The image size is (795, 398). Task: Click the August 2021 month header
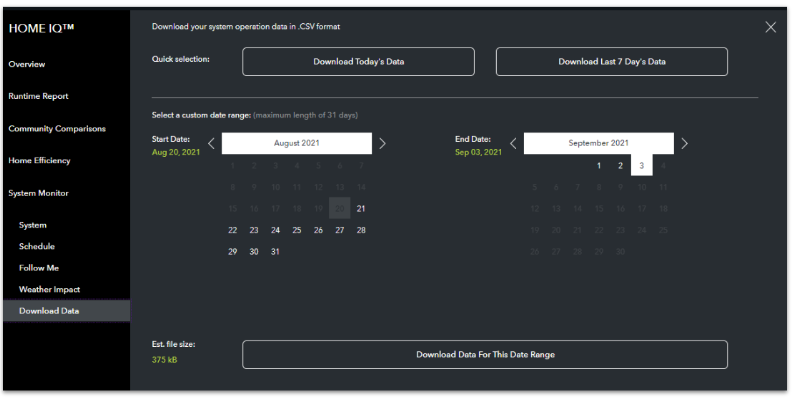[297, 143]
